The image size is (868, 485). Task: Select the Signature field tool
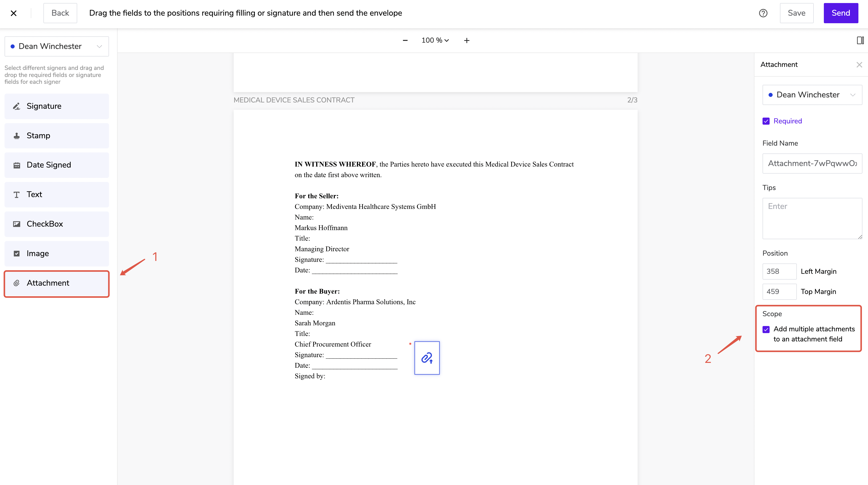pyautogui.click(x=57, y=106)
